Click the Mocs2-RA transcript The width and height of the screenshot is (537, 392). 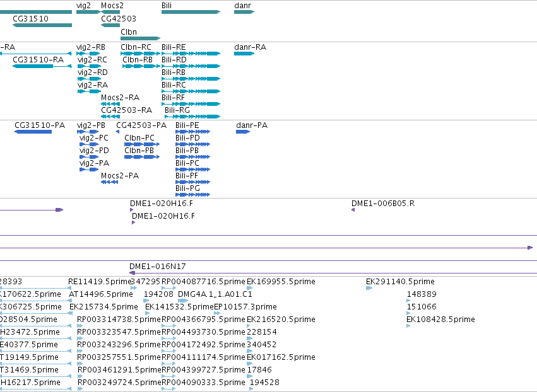[x=110, y=104]
